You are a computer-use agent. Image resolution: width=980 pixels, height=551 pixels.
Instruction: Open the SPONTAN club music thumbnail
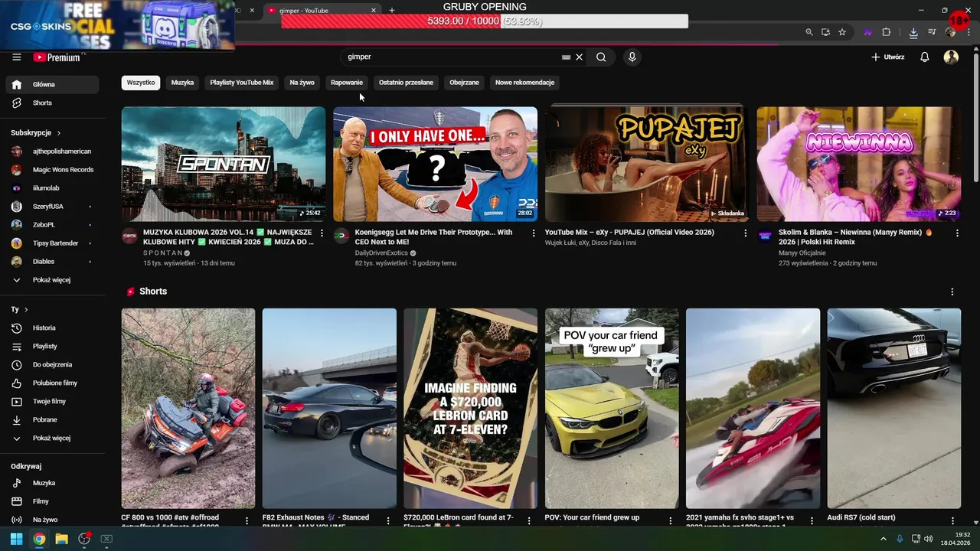point(224,164)
